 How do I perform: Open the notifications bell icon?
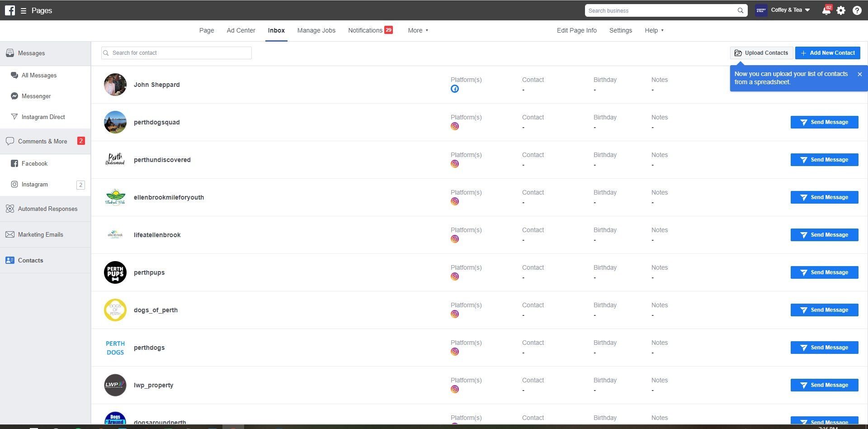coord(826,10)
